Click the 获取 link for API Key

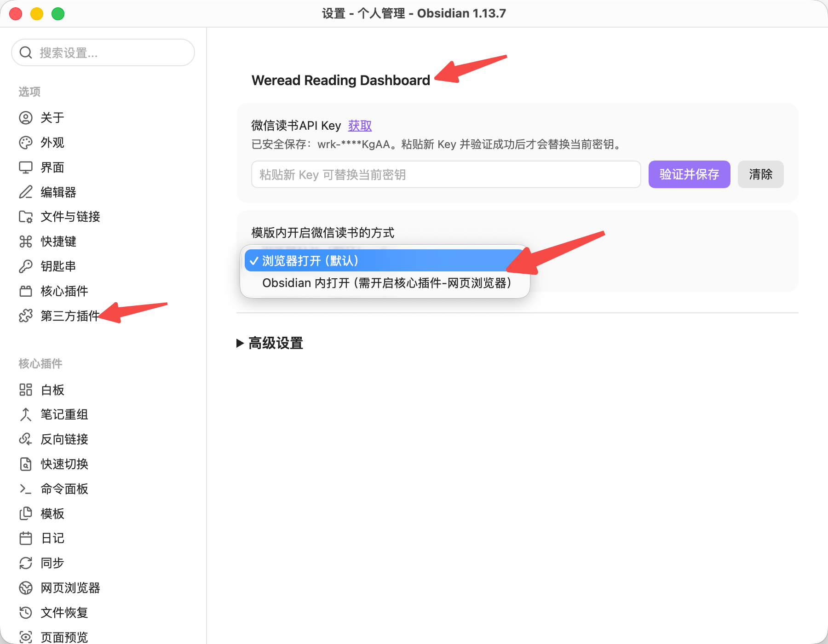[x=360, y=126]
